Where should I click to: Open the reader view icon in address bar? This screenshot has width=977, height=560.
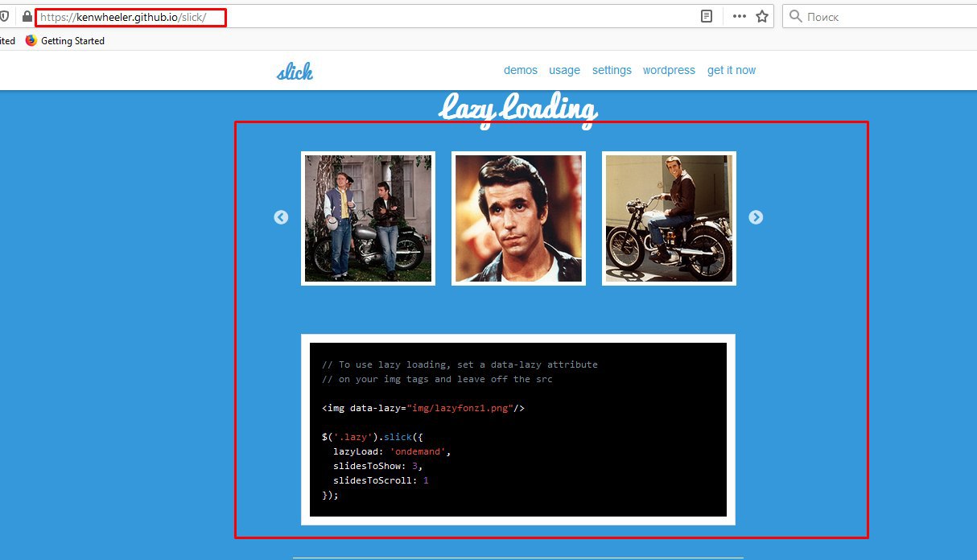tap(707, 16)
